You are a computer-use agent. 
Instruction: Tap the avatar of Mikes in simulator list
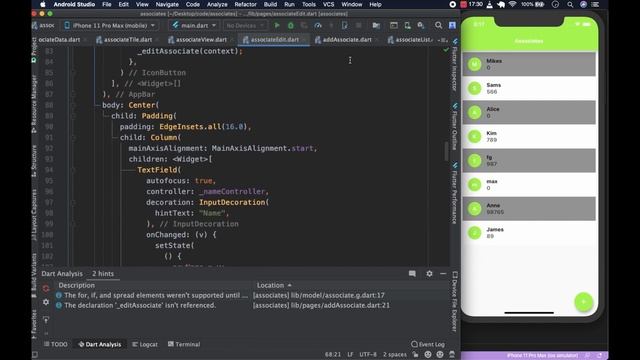click(x=474, y=64)
